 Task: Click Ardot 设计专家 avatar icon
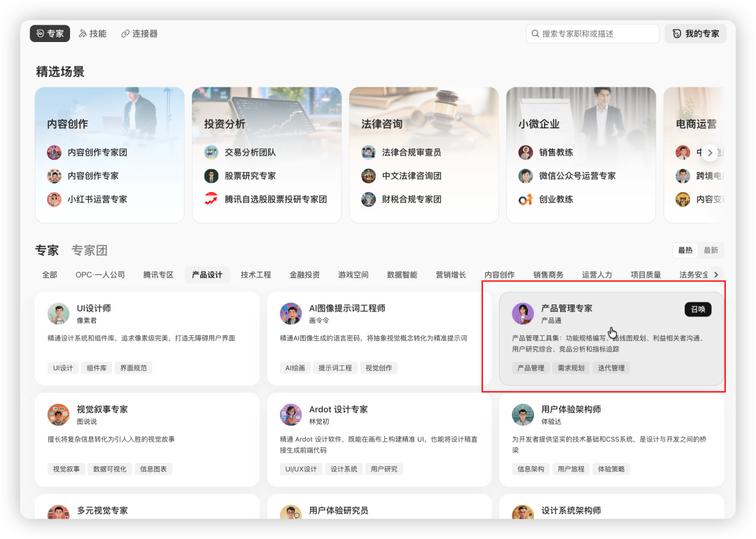[290, 414]
